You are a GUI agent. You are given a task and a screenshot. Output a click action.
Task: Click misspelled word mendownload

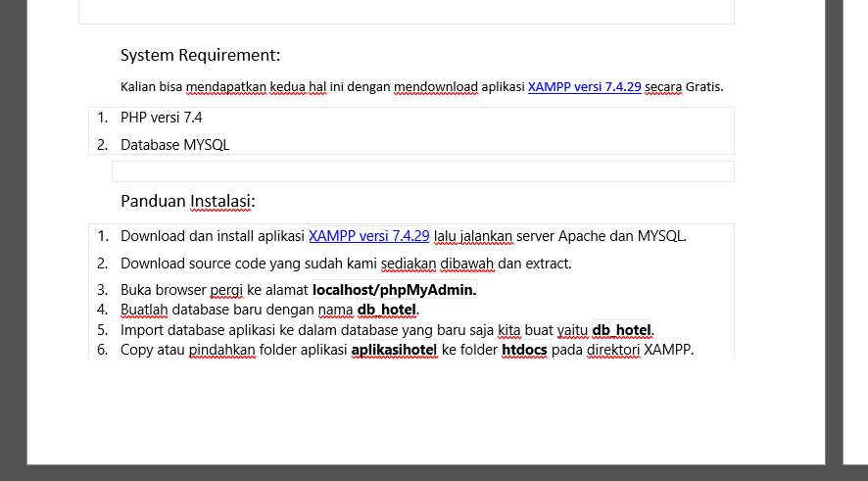pyautogui.click(x=435, y=86)
